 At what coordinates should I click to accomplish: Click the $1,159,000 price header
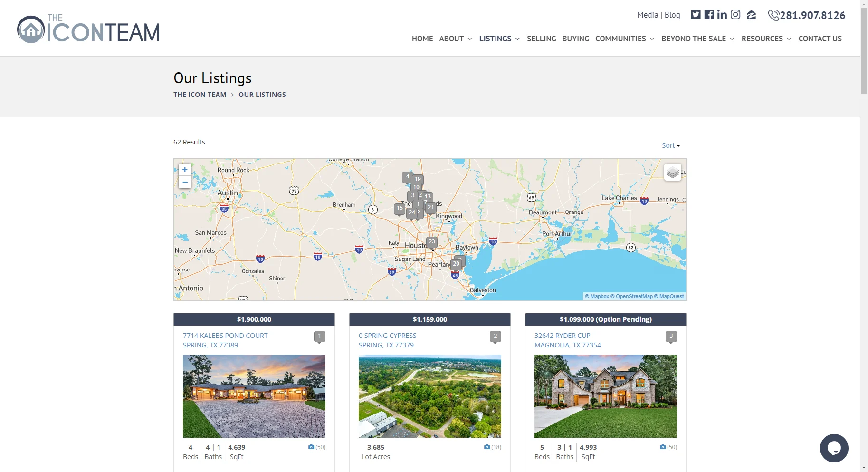pyautogui.click(x=430, y=319)
